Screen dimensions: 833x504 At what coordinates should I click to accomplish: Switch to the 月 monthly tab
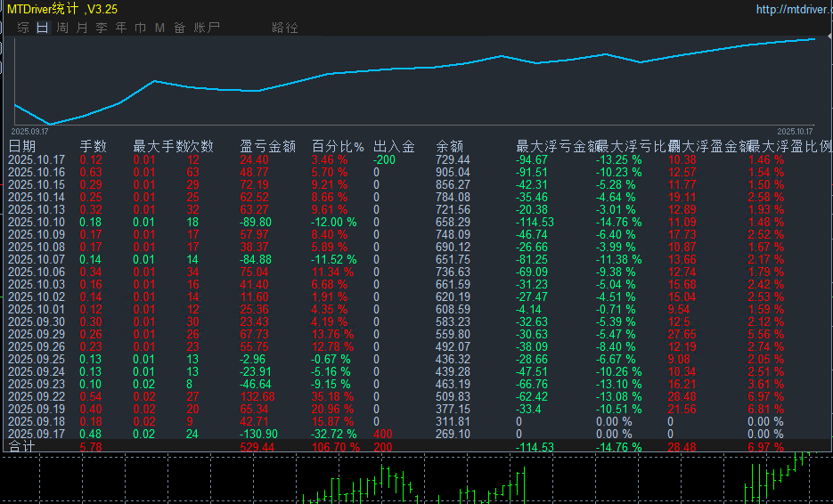click(82, 28)
